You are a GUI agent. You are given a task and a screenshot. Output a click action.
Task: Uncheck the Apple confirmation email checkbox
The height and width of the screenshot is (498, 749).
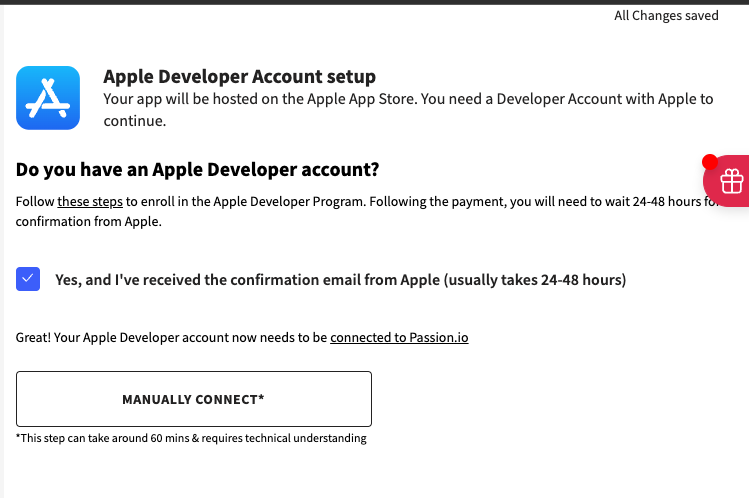(x=28, y=279)
